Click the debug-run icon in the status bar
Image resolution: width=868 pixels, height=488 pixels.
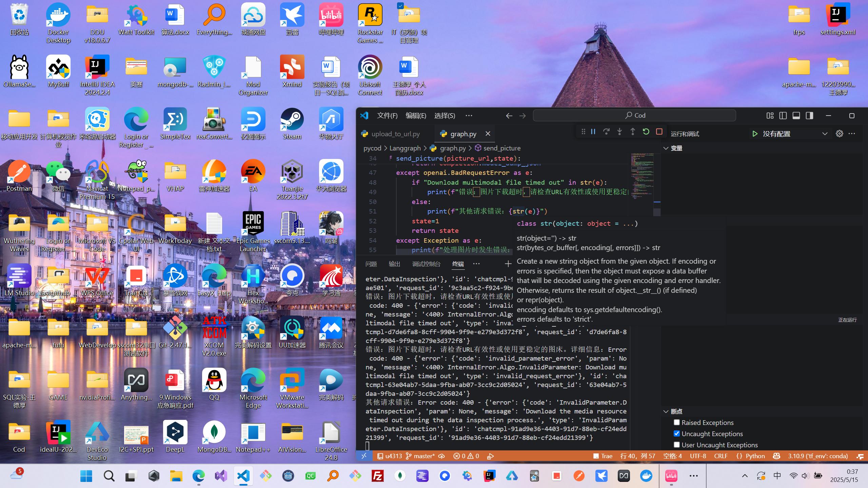click(x=490, y=456)
